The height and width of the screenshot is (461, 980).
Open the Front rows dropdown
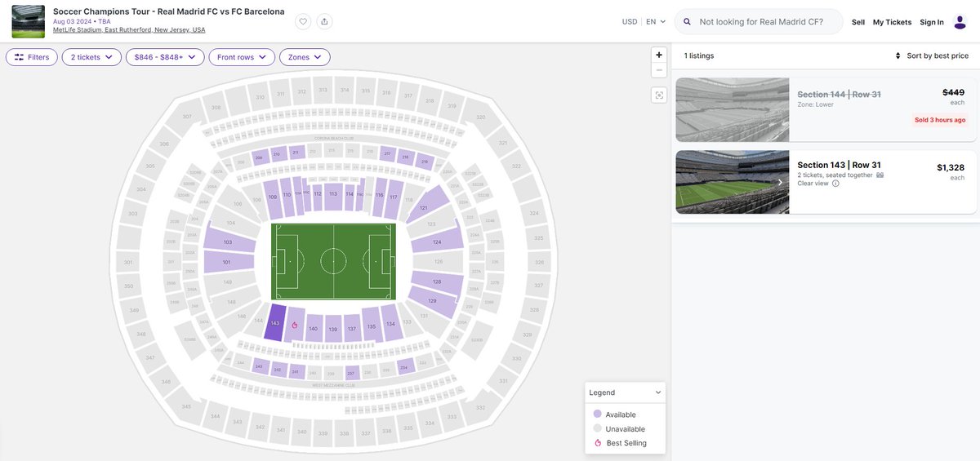(242, 57)
